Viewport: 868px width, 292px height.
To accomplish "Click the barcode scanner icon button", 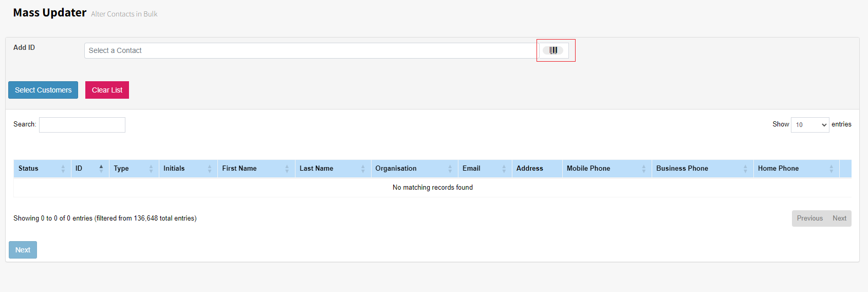I will point(553,50).
